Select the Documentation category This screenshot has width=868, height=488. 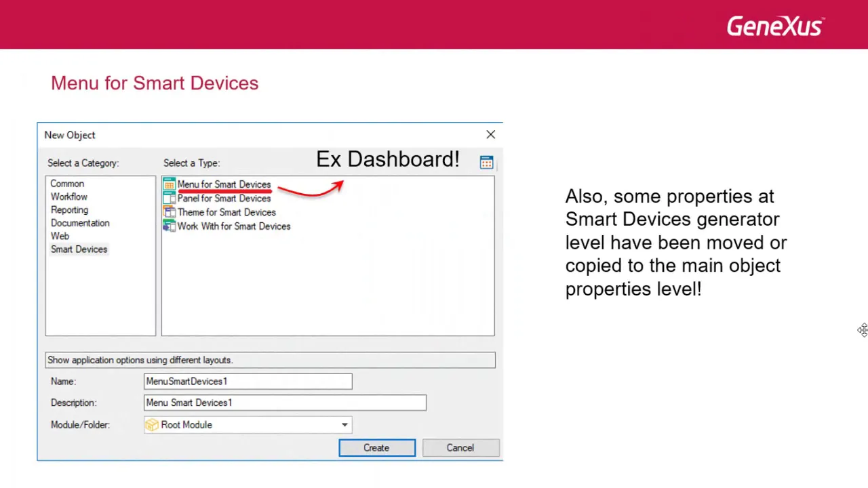tap(80, 223)
